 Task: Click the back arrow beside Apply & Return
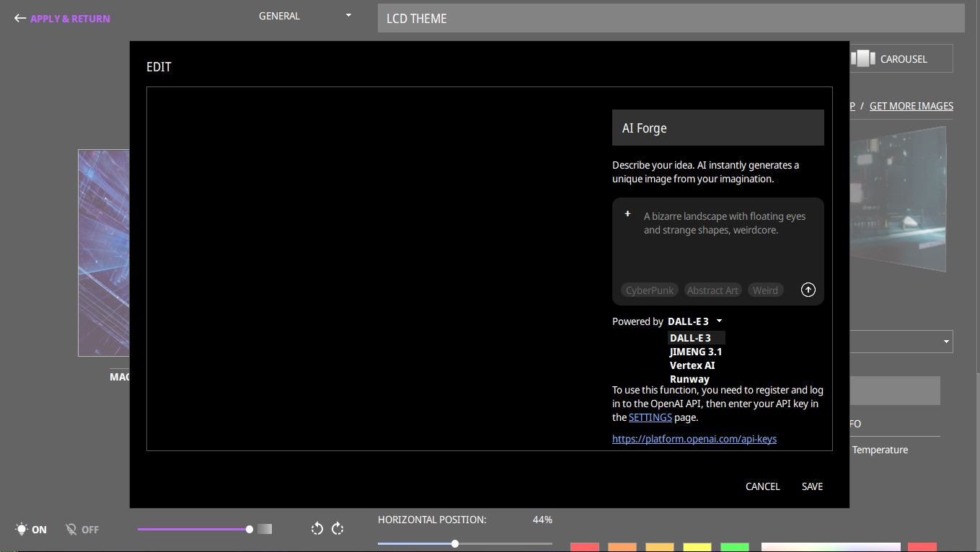click(20, 19)
